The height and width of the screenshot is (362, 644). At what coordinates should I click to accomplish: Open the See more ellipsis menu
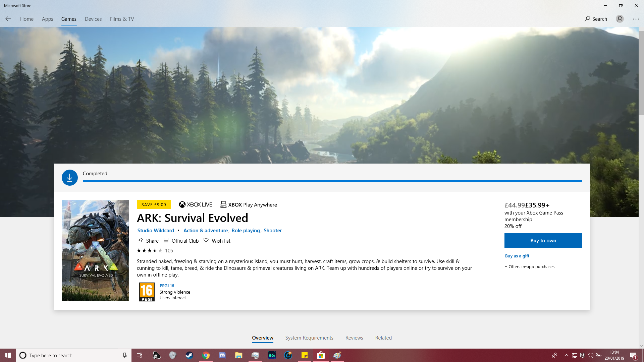[636, 19]
